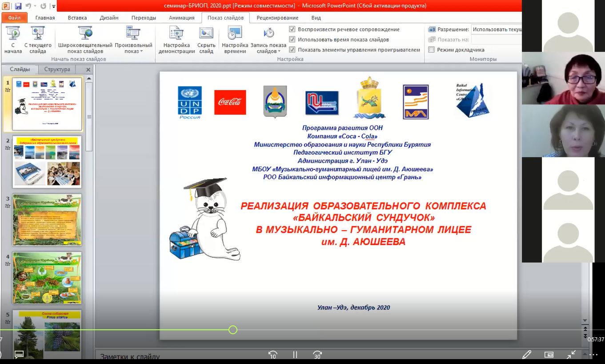Screen dimensions: 605x364
Task: Switch to the Структура pane tab
Action: (x=57, y=69)
